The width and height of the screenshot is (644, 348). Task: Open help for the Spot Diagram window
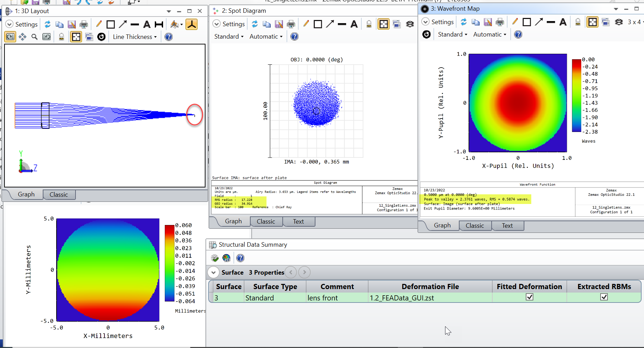294,36
